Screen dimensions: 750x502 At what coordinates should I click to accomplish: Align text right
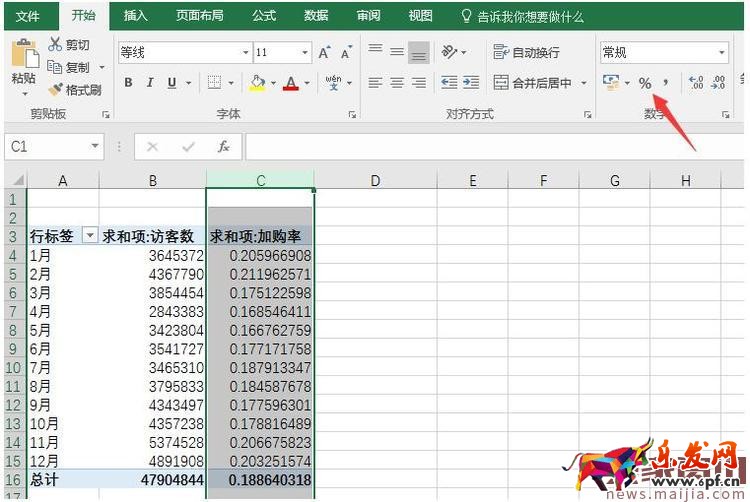[x=419, y=83]
